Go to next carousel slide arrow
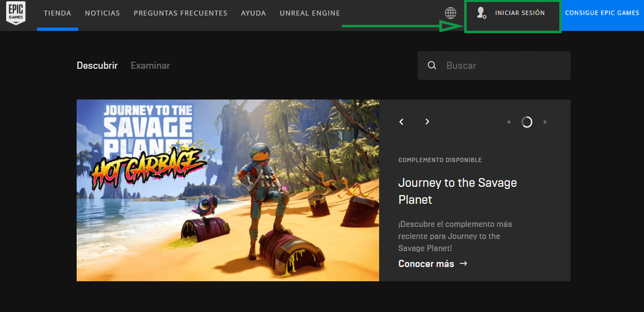 click(427, 122)
